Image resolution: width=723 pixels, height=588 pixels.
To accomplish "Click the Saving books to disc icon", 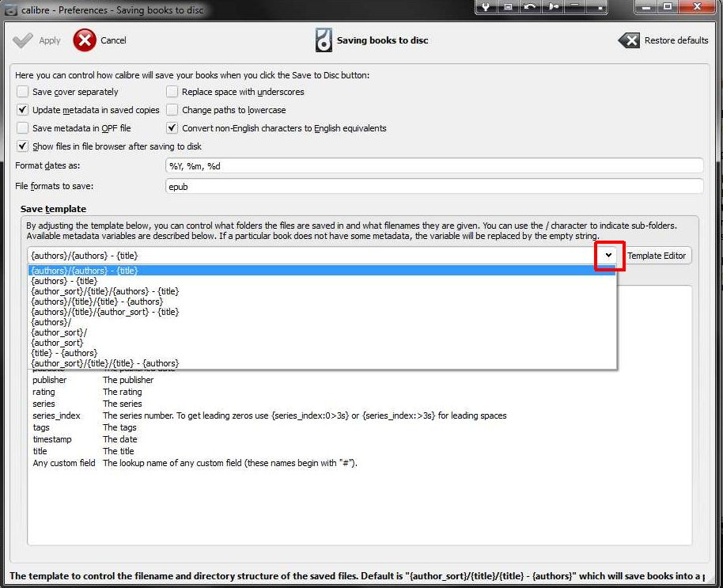I will click(324, 40).
